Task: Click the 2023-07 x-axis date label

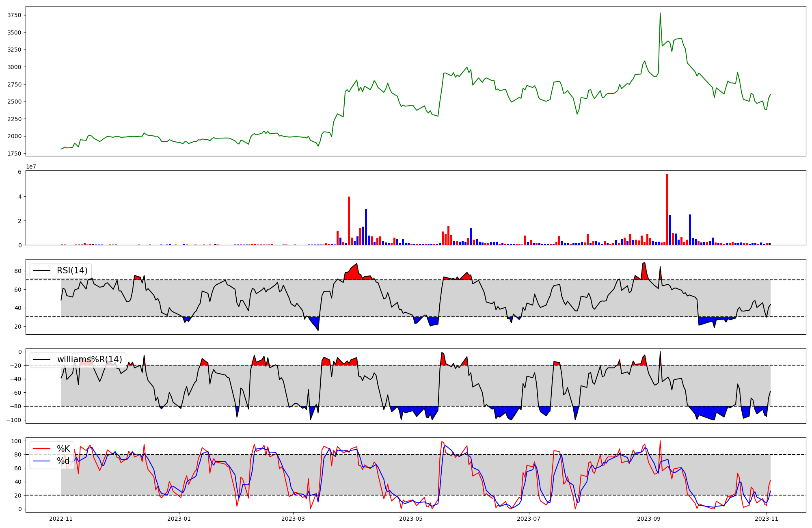Action: (529, 519)
